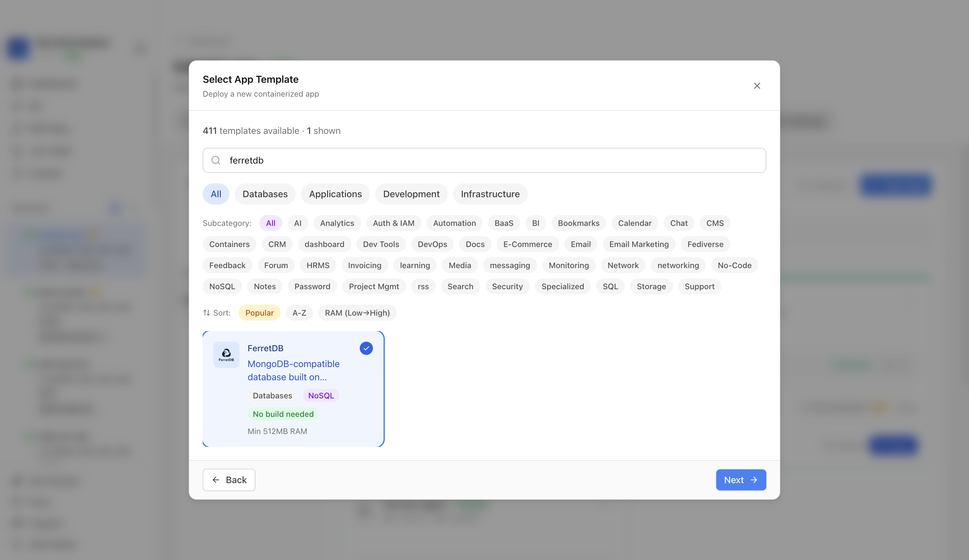Show rss subcategory templates
The width and height of the screenshot is (969, 560).
click(423, 287)
